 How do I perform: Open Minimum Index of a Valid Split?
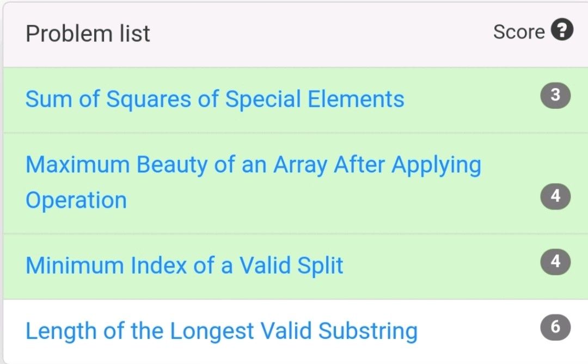click(x=184, y=266)
